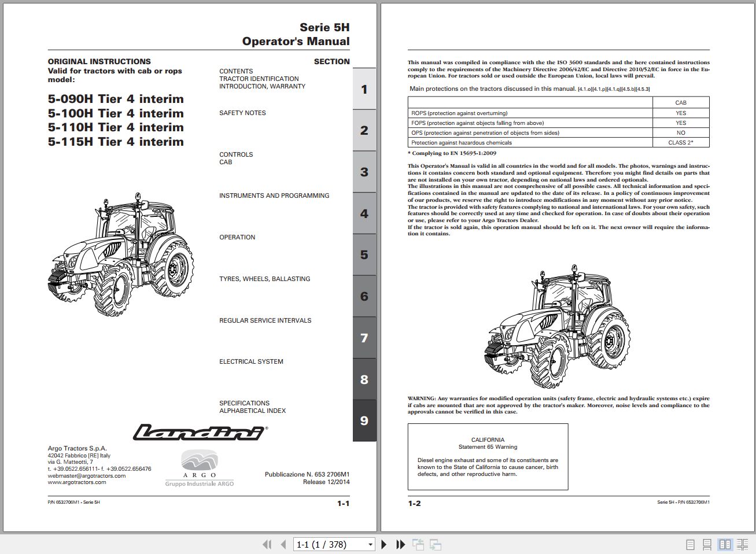Click the 5-090H Tier 4 interim model line
The image size is (756, 554).
pyautogui.click(x=116, y=99)
